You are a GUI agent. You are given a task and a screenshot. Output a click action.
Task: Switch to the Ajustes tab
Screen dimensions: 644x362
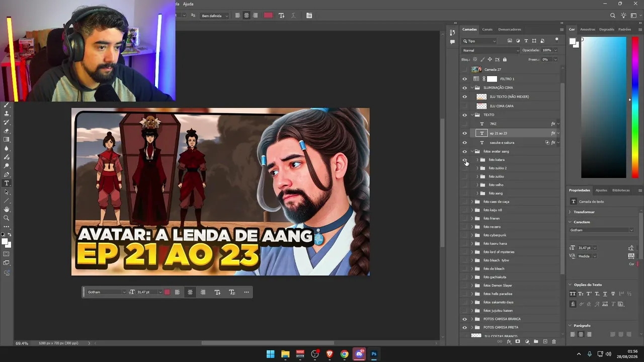pos(601,191)
